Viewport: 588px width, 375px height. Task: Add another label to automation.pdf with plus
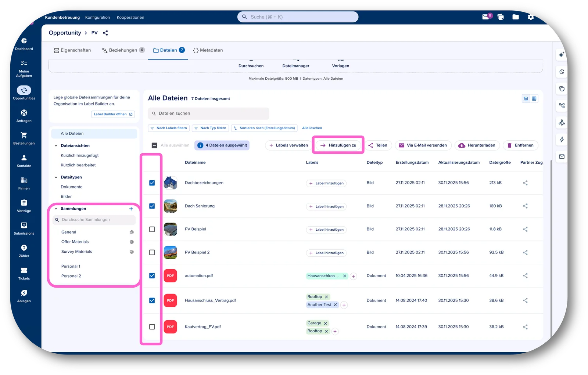(353, 276)
